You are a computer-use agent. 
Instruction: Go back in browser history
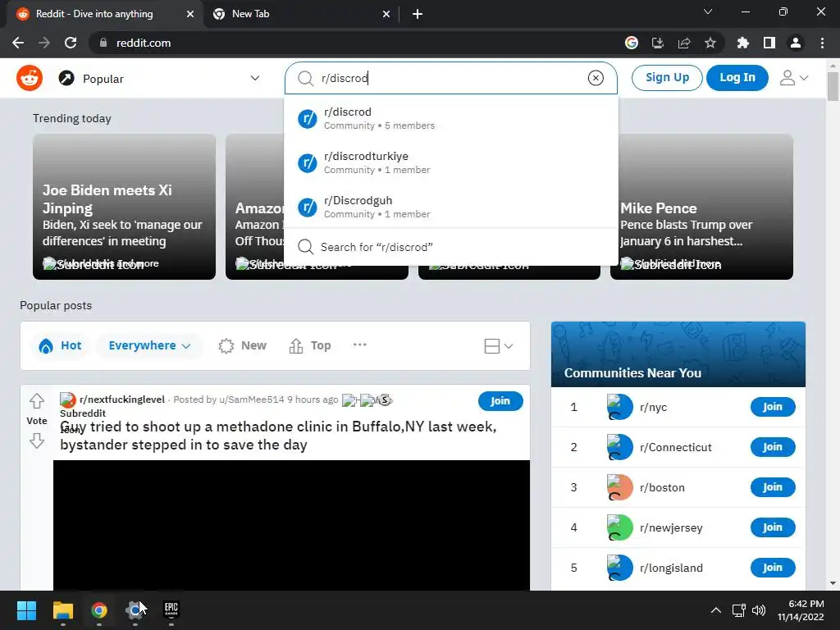coord(18,43)
